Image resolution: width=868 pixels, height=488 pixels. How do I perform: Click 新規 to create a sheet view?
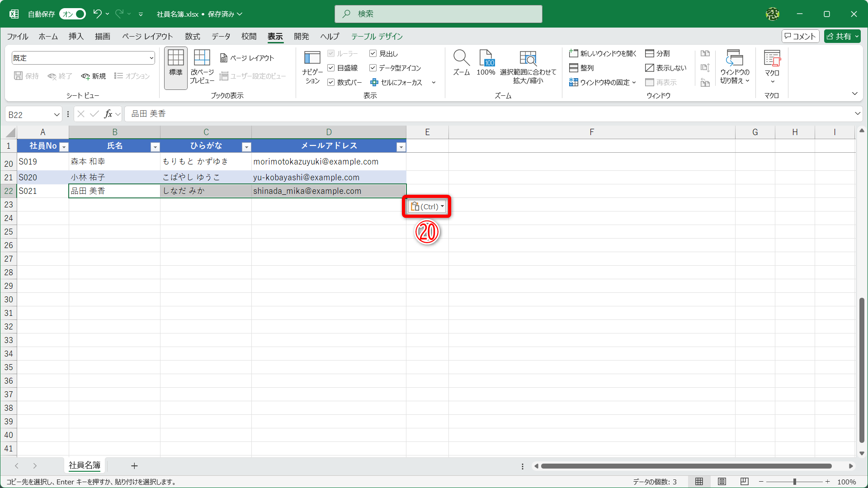(x=93, y=76)
